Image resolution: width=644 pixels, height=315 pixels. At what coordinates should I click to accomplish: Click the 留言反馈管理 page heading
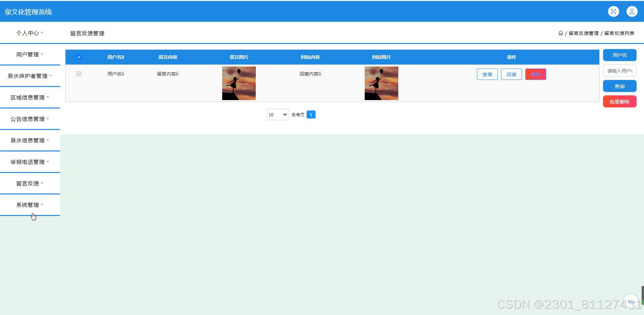click(87, 33)
